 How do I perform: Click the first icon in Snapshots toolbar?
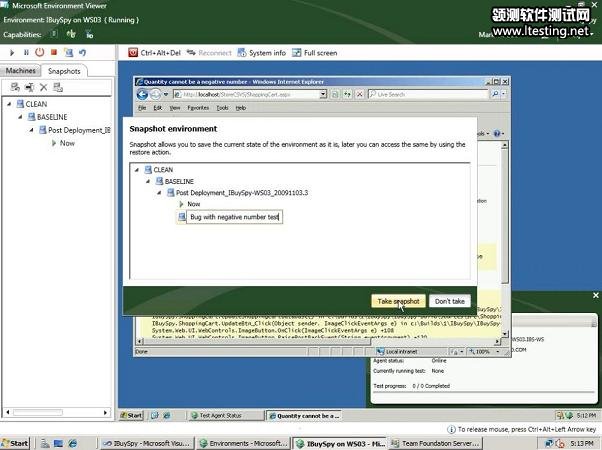click(x=13, y=87)
